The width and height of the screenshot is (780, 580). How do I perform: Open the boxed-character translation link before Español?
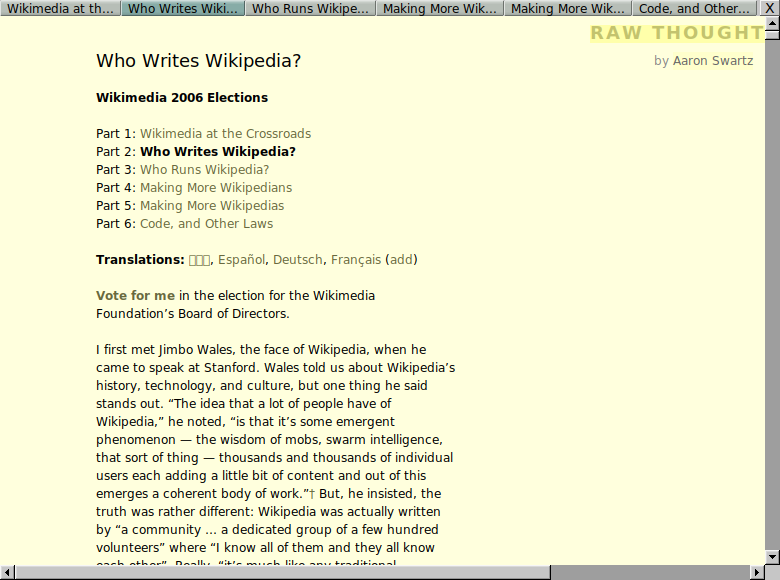click(x=199, y=260)
